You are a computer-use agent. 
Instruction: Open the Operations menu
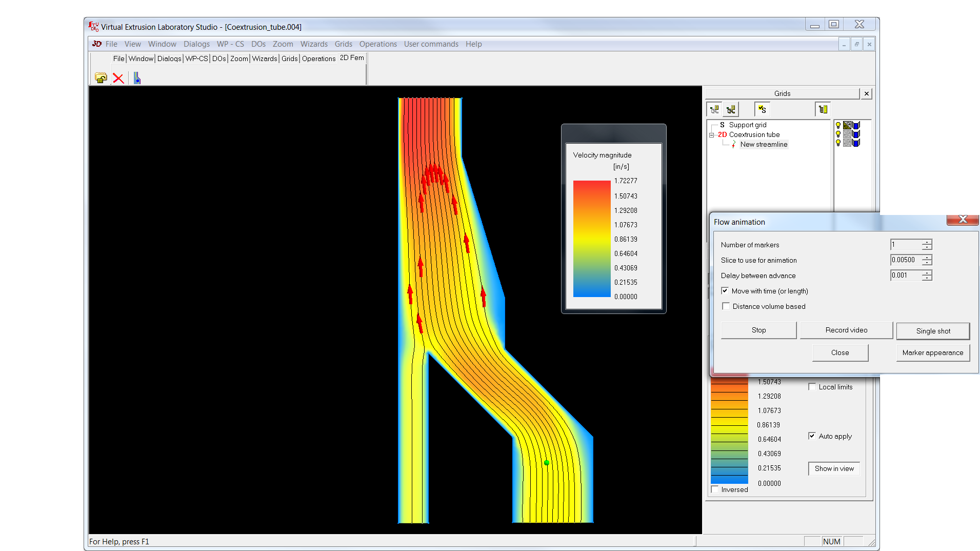pyautogui.click(x=378, y=44)
